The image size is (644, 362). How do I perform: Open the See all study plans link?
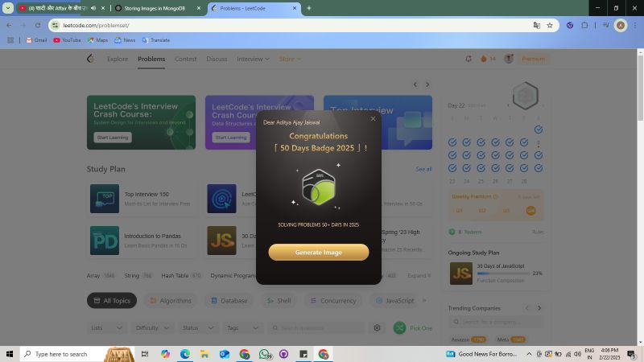coord(423,169)
